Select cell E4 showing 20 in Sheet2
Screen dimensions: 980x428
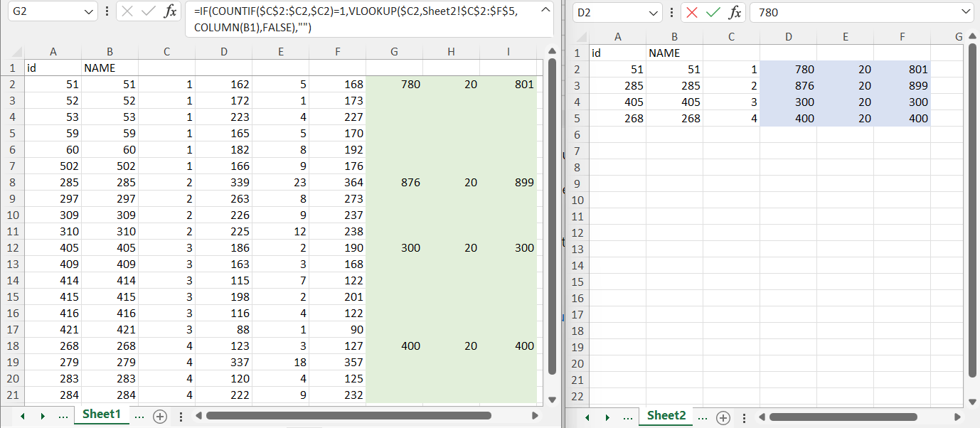click(x=845, y=102)
